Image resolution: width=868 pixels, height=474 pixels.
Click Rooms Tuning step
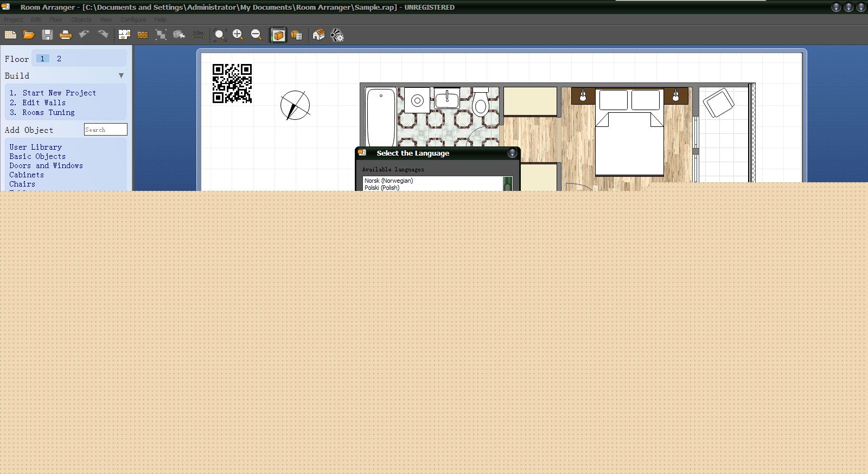[48, 112]
